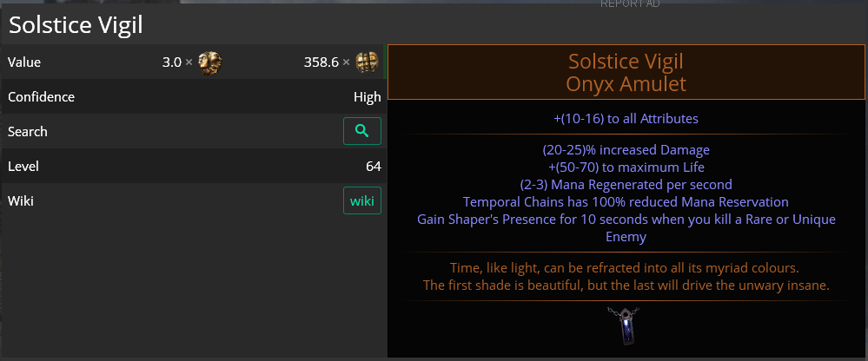Click the Chaos Orb currency icon

(368, 62)
